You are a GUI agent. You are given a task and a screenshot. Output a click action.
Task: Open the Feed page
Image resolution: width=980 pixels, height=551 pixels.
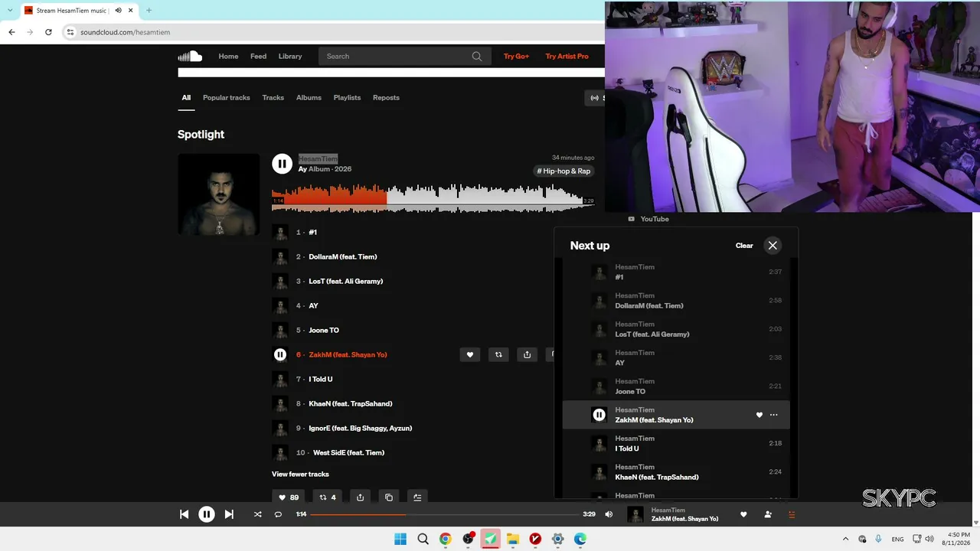click(x=258, y=56)
